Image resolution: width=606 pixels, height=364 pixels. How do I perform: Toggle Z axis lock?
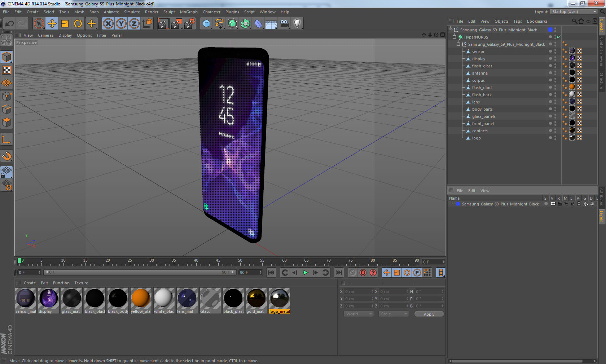[134, 24]
